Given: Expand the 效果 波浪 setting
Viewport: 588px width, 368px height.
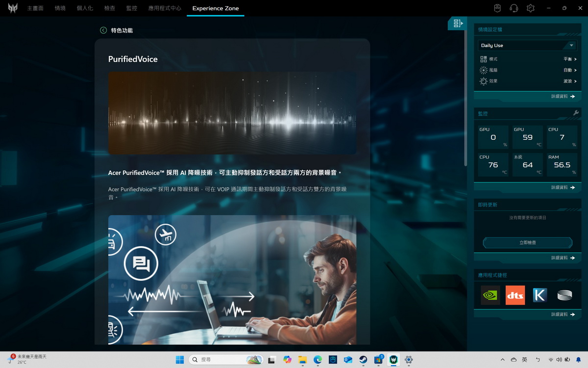Looking at the screenshot, I should pyautogui.click(x=569, y=81).
